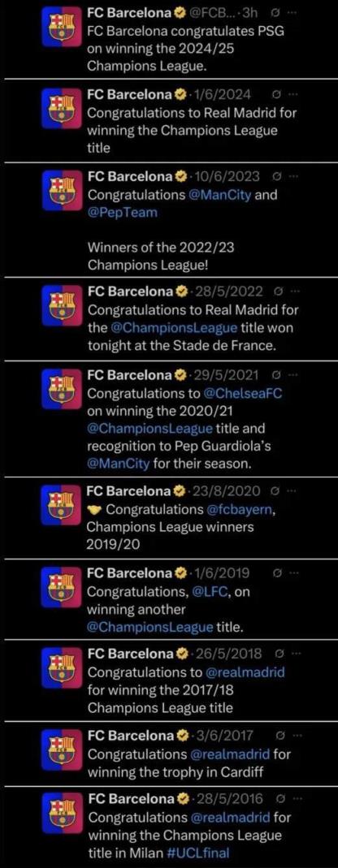This screenshot has height=868, width=338.
Task: Tap the verified badge on the 28/5/2022 tweet
Action: (x=181, y=291)
